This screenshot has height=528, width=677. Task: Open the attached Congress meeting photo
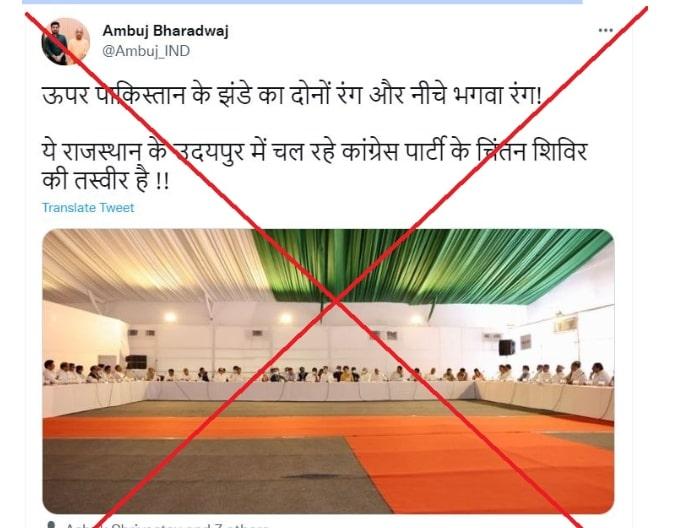tap(328, 371)
